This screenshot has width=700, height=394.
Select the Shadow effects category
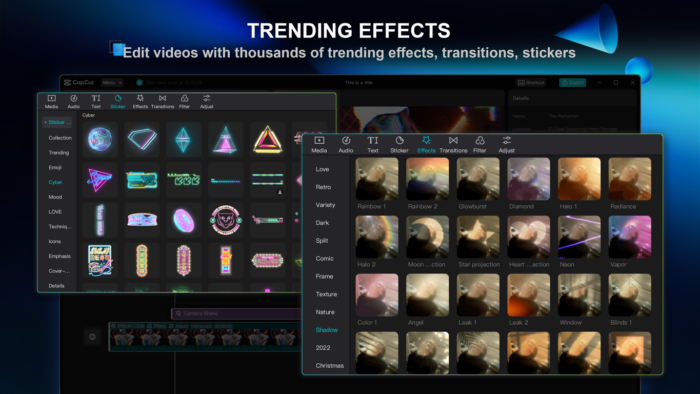[327, 330]
